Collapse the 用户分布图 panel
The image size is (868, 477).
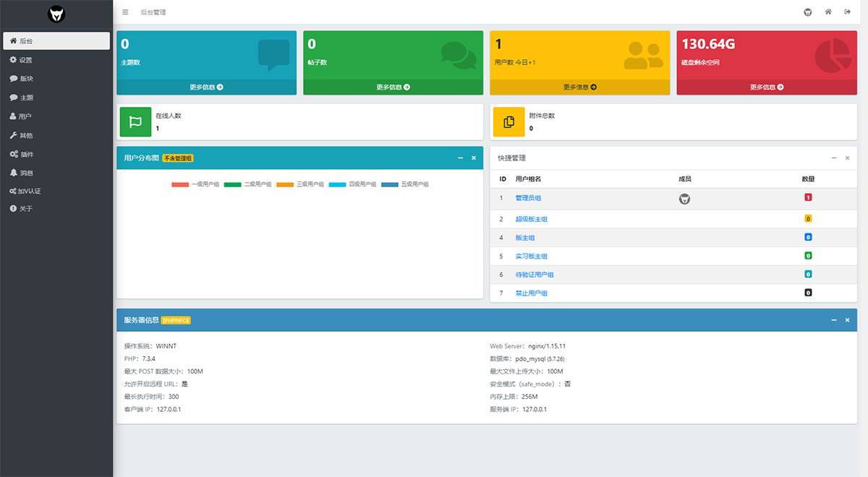tap(460, 158)
